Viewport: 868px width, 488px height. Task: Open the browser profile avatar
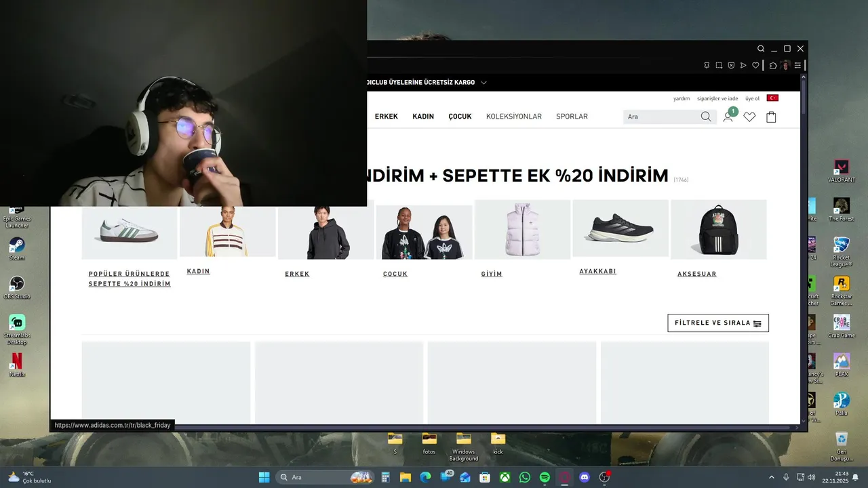pyautogui.click(x=785, y=66)
